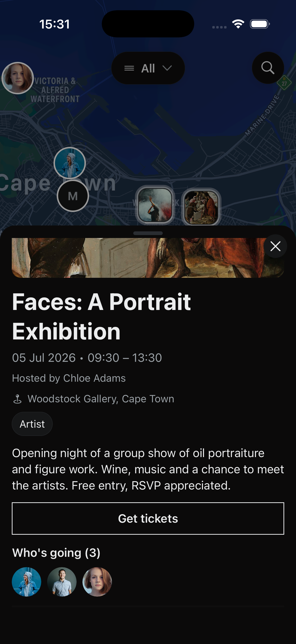Tap the filter lines icon beside All

point(129,68)
